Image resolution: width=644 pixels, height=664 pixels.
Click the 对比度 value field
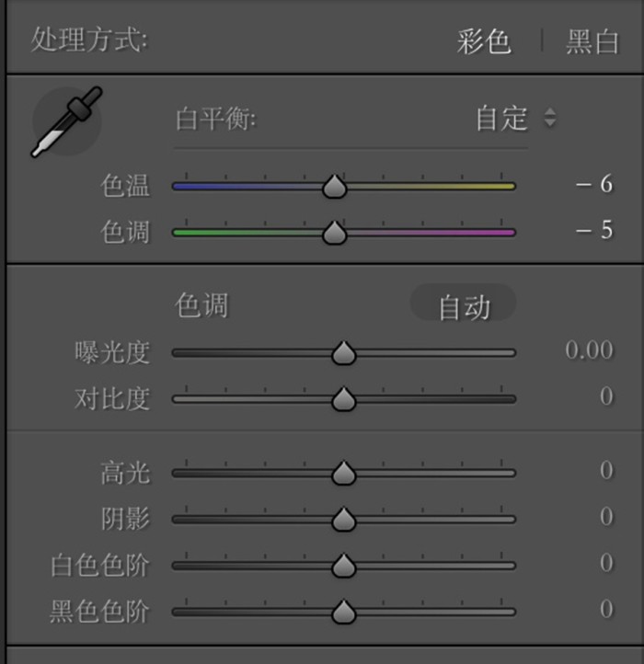pos(606,396)
